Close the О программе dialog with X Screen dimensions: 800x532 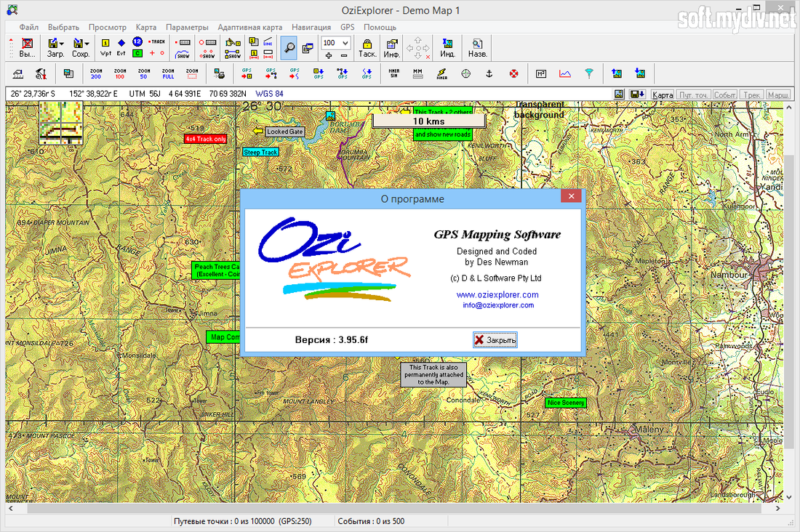[x=571, y=196]
